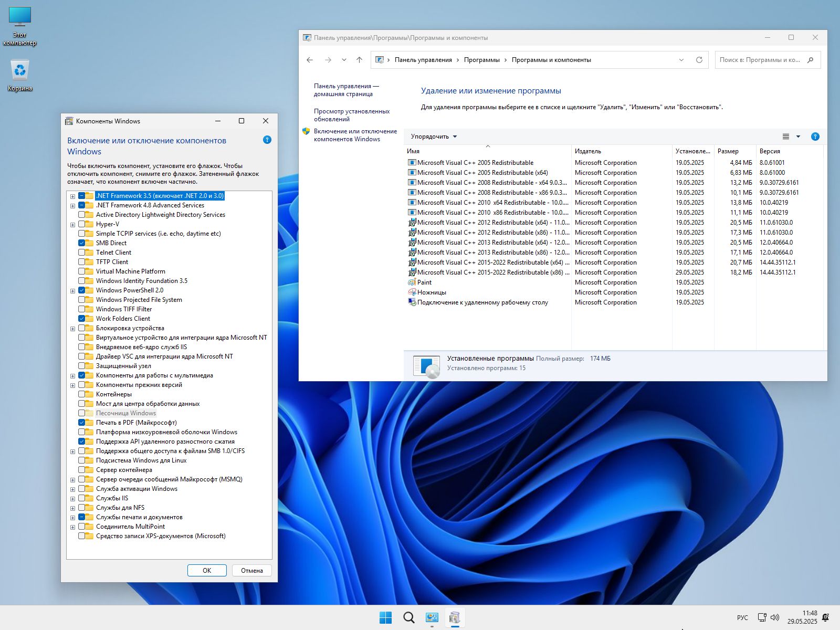
Task: Click the Программы breadcrumb in address bar
Action: coord(482,60)
